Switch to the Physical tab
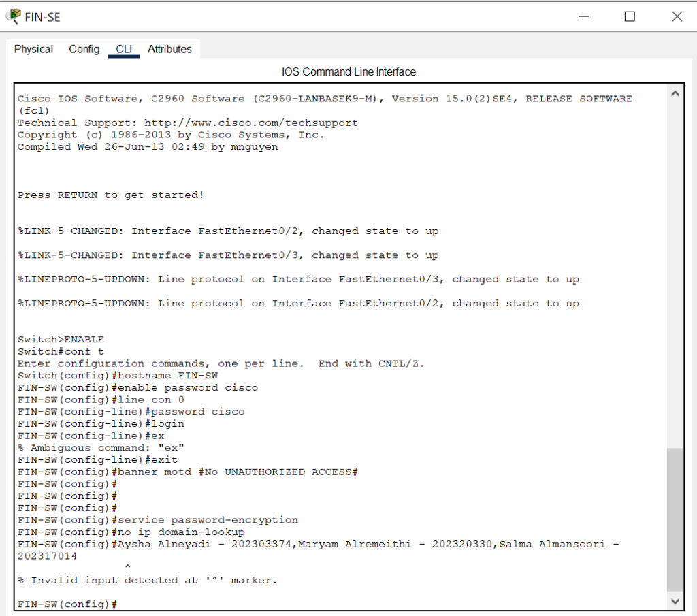The image size is (697, 616). tap(33, 49)
